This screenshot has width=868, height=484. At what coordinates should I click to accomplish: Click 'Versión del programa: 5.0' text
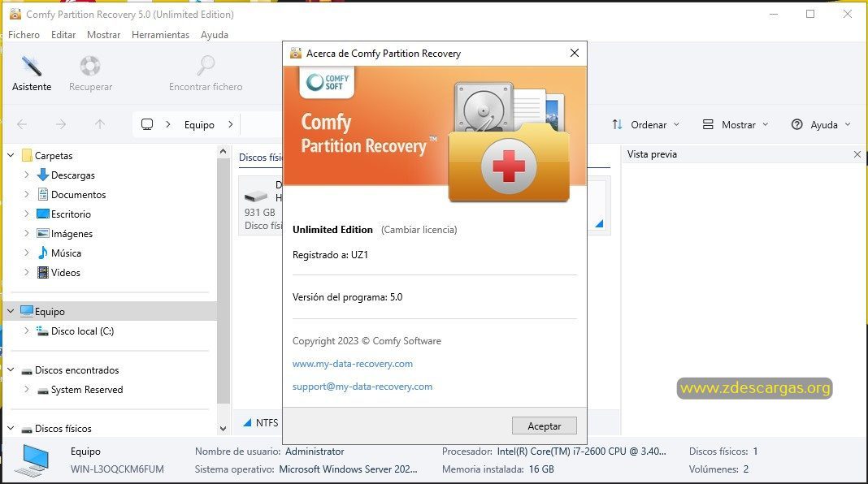click(348, 297)
